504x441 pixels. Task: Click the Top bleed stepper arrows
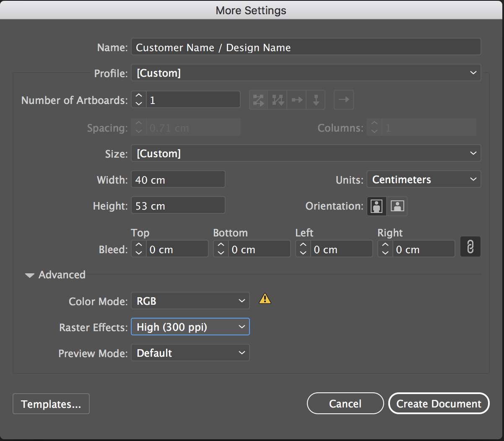(139, 249)
